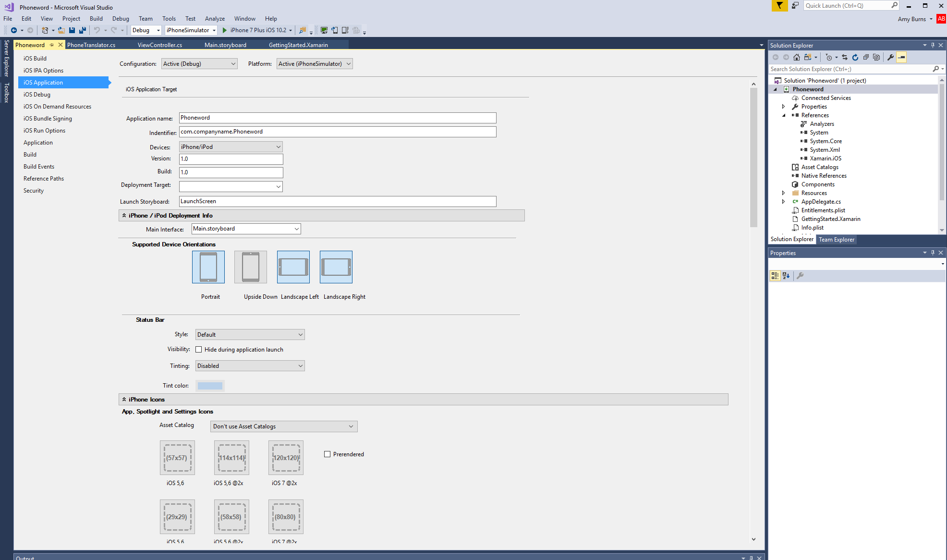Image resolution: width=947 pixels, height=560 pixels.
Task: Open the Analyze menu
Action: pyautogui.click(x=215, y=19)
